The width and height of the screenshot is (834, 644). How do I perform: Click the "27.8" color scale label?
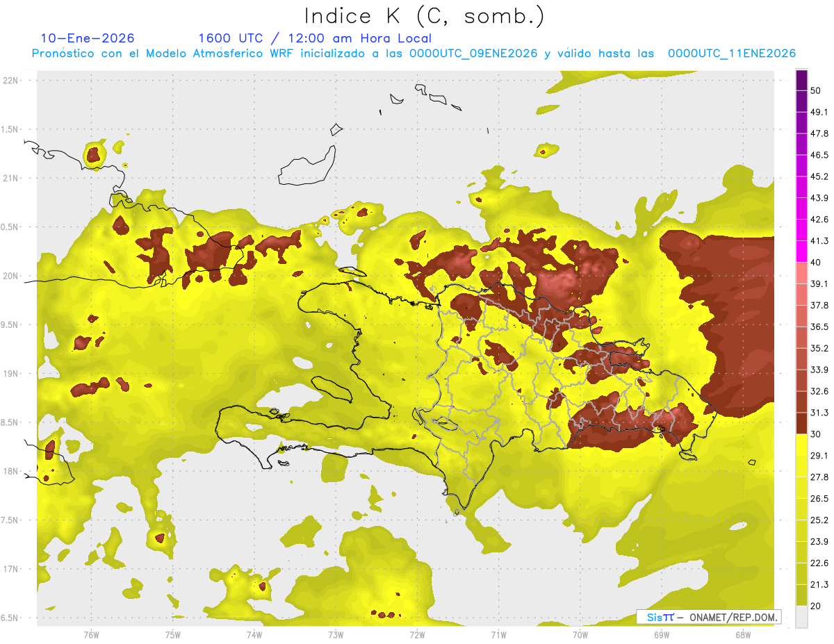click(x=819, y=477)
